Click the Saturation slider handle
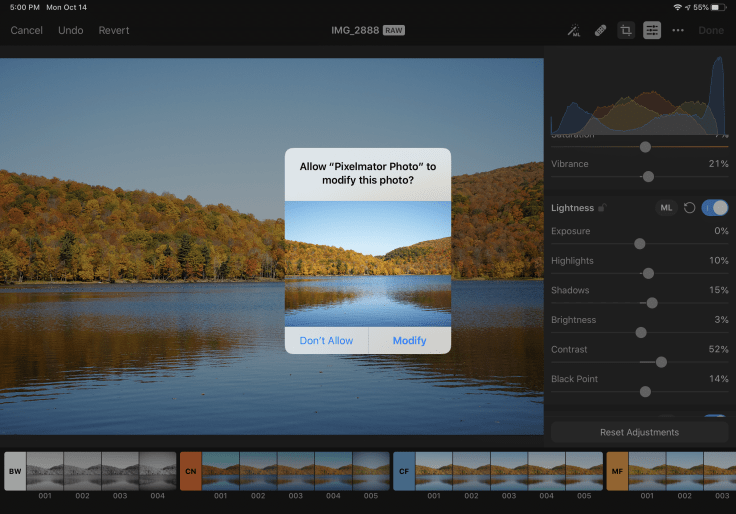This screenshot has height=514, width=736. (x=645, y=147)
